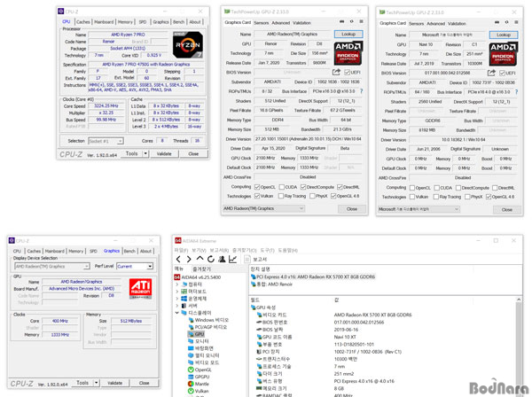Switch to Memory tab in top CPU-Z
Screen dimensions: 532x397
(x=125, y=21)
